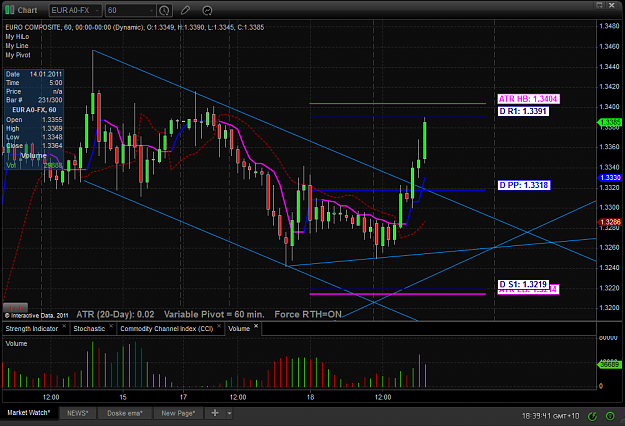Click the My Line study label
This screenshot has width=625, height=426.
coord(17,46)
